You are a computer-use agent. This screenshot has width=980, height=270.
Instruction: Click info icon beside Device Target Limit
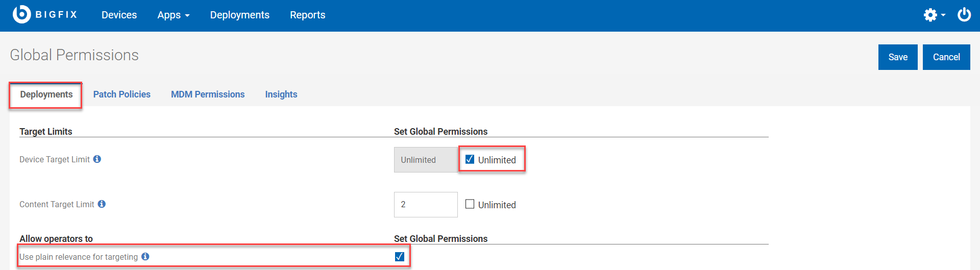[97, 159]
